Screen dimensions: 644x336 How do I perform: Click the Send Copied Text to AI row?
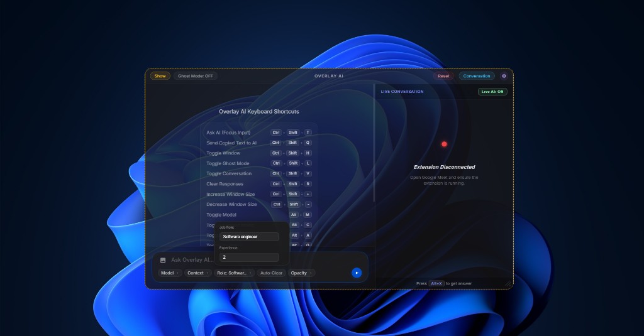(259, 143)
